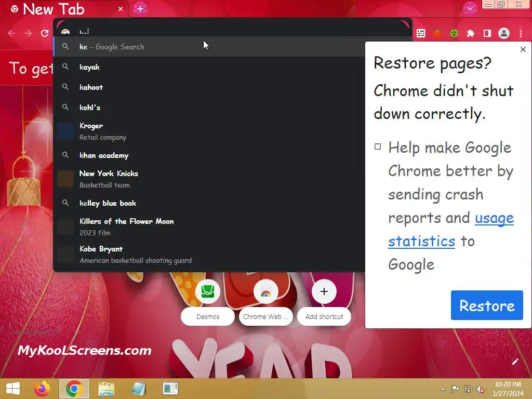Click the blue Restore button

(487, 305)
